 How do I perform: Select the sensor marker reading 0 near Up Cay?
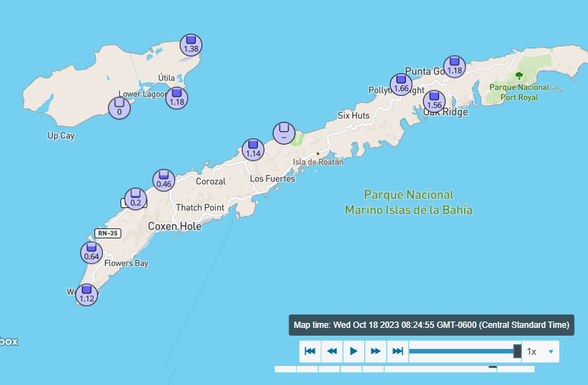point(119,107)
